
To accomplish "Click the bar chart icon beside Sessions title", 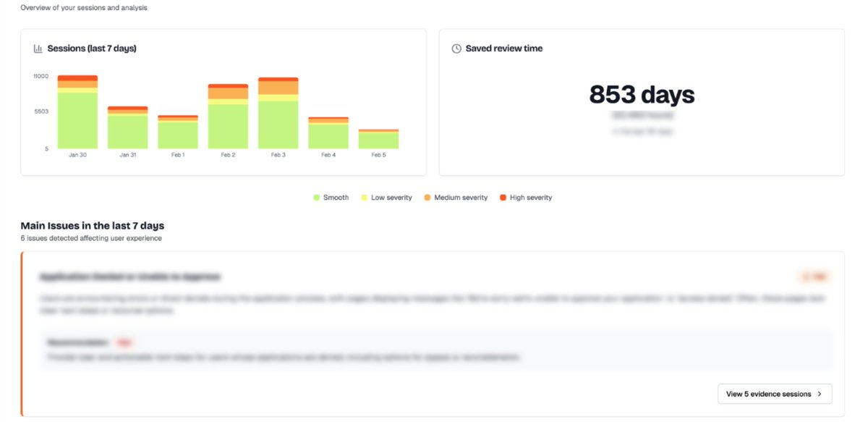I will pos(38,48).
